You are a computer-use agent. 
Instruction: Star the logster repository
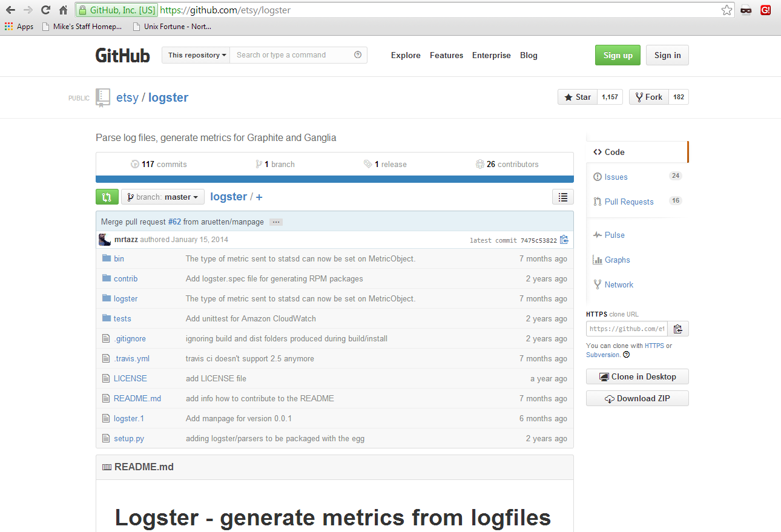pyautogui.click(x=578, y=97)
